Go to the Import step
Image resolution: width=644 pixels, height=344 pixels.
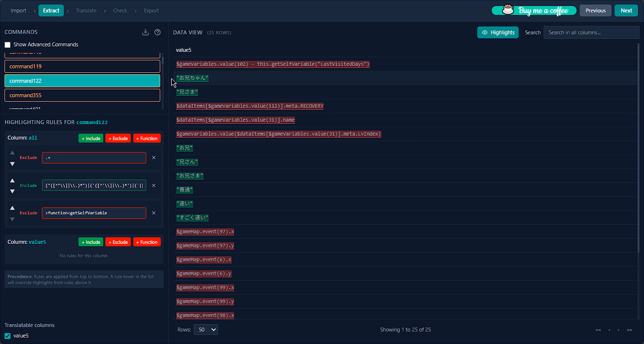[18, 10]
